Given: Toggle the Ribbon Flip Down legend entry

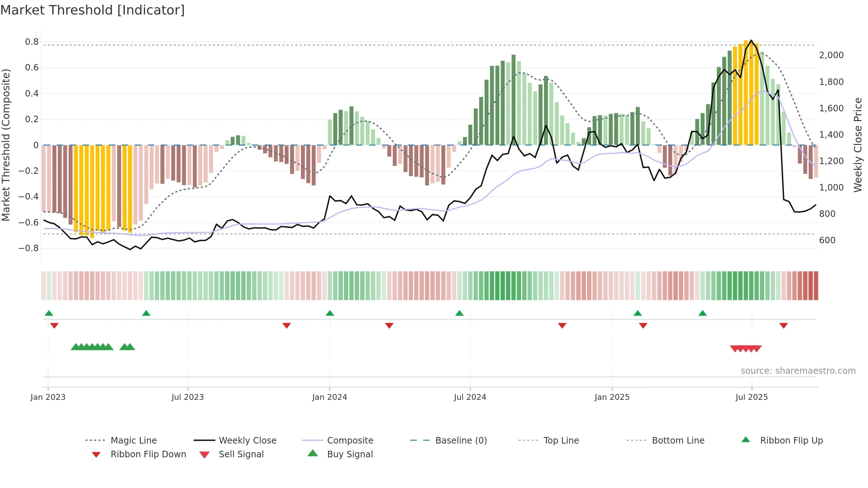Looking at the screenshot, I should [x=139, y=454].
